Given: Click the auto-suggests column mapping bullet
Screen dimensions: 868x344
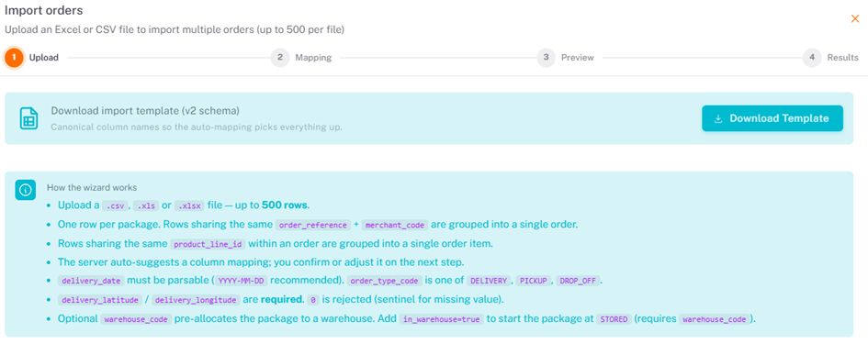Looking at the screenshot, I should [261, 262].
